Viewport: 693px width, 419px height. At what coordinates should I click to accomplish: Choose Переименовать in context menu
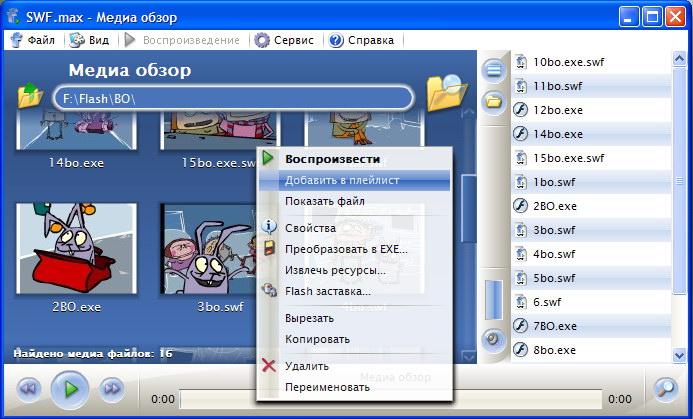tap(354, 387)
